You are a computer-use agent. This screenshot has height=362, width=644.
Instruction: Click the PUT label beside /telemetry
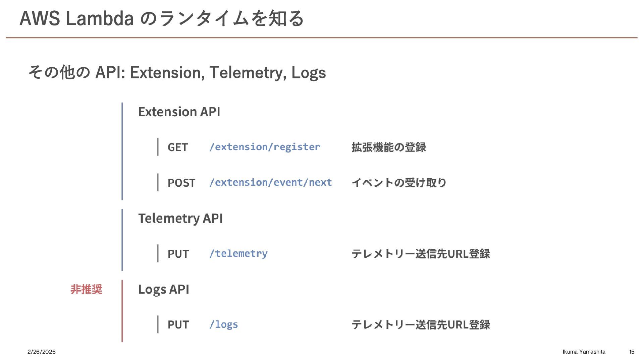[x=178, y=254]
